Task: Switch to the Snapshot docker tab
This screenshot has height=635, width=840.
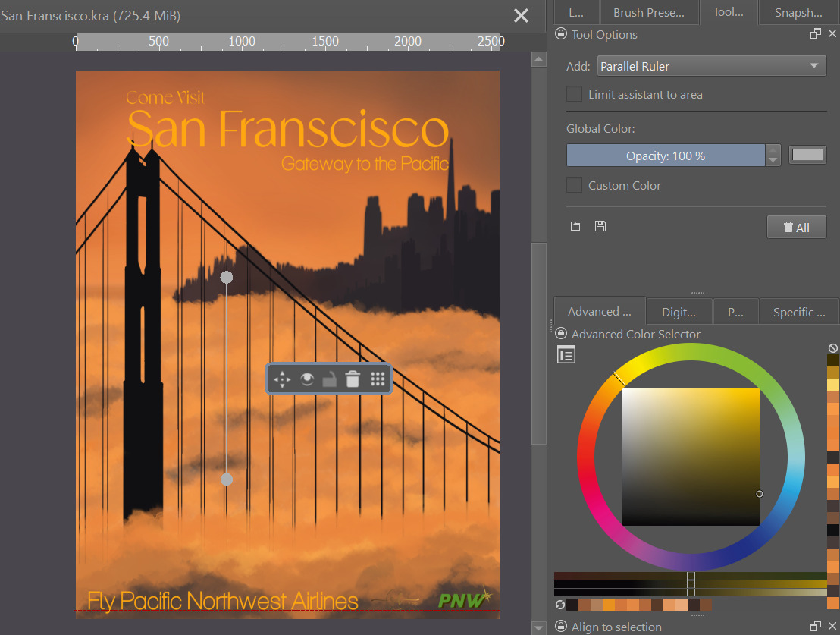Action: tap(798, 12)
